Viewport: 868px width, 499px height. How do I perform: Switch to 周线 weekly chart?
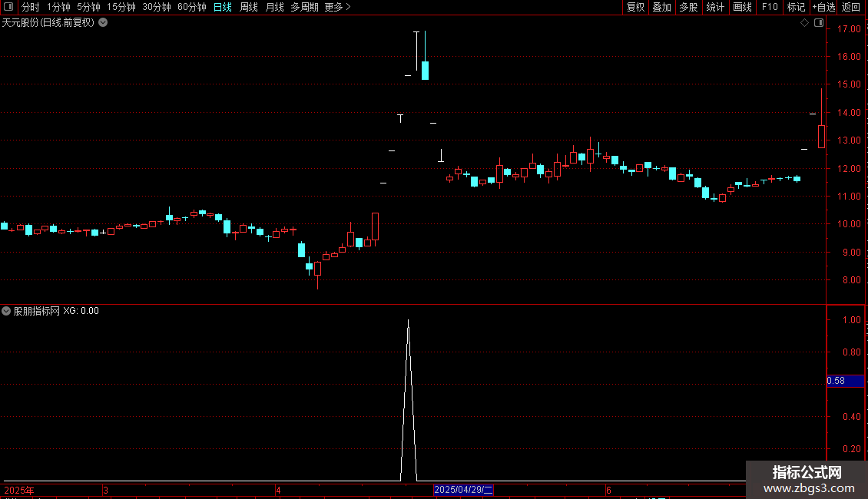pos(249,7)
